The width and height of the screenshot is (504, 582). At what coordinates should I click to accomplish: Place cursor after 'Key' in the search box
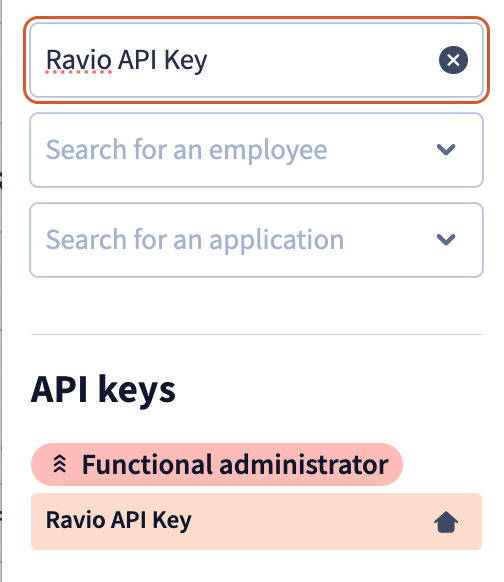pyautogui.click(x=209, y=60)
